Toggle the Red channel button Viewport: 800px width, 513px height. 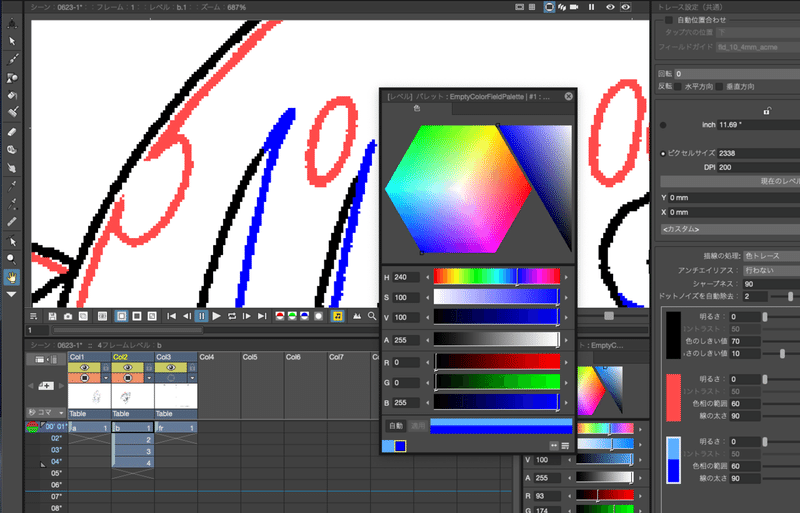click(280, 316)
